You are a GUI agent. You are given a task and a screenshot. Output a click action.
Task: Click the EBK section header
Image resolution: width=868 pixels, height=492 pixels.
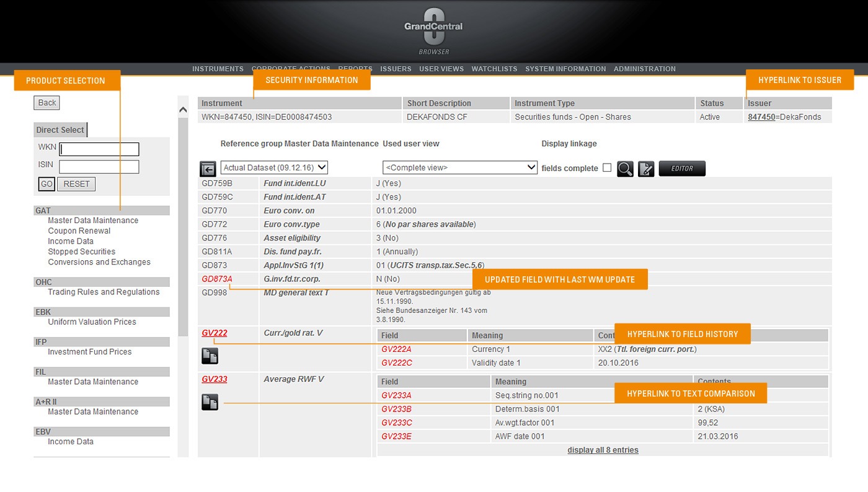[x=102, y=312]
